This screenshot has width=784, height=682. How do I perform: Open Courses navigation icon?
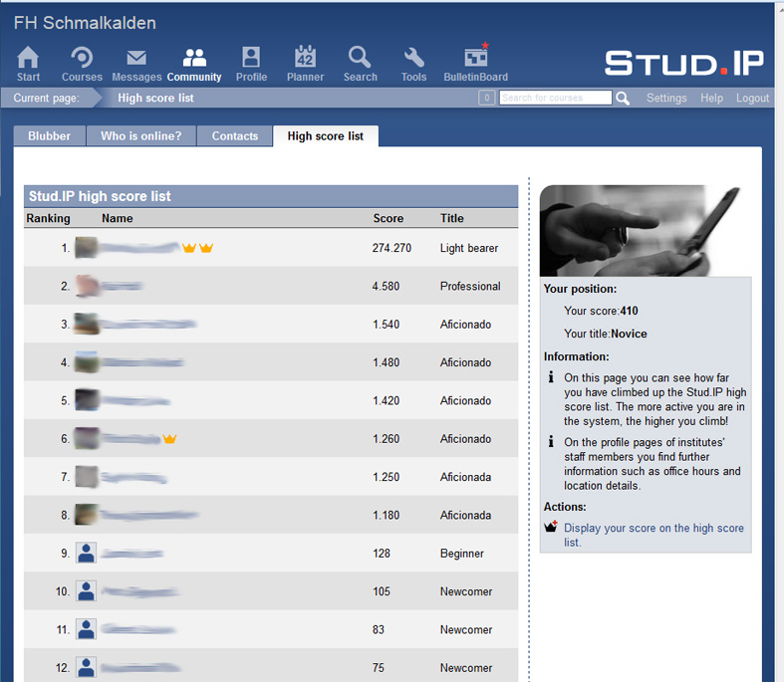tap(82, 57)
